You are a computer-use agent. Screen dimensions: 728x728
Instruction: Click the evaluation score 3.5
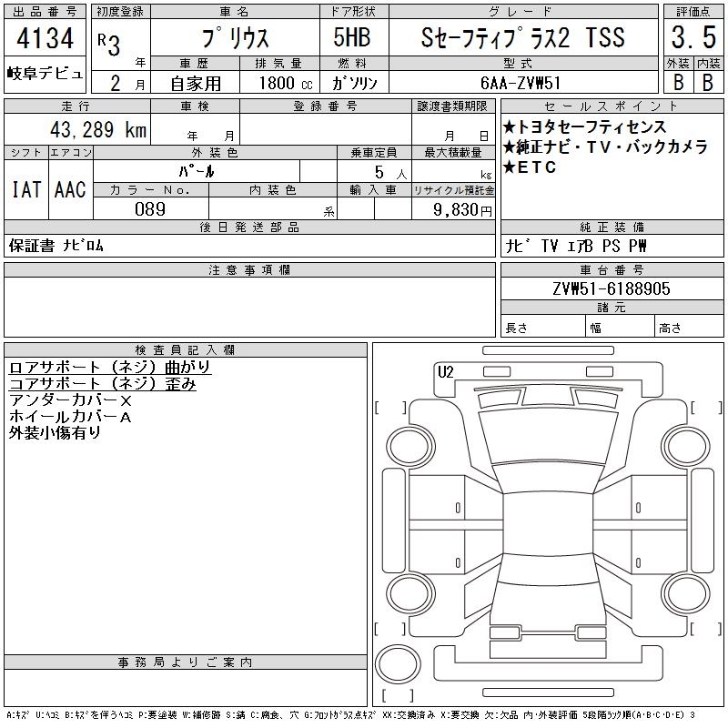tap(693, 37)
